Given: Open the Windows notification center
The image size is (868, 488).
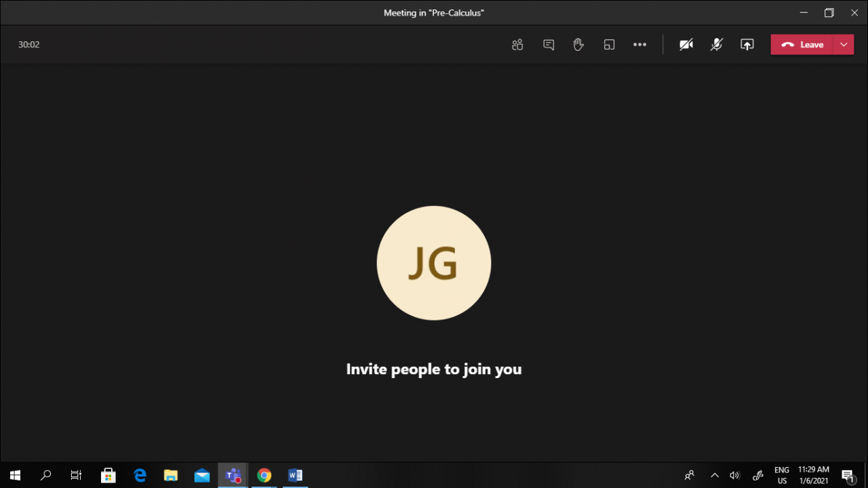Looking at the screenshot, I should (x=848, y=475).
